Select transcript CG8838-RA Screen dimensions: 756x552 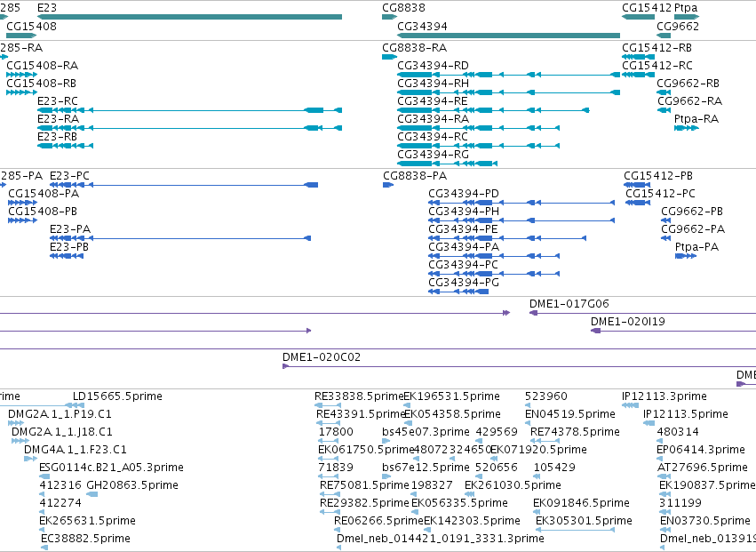click(390, 57)
